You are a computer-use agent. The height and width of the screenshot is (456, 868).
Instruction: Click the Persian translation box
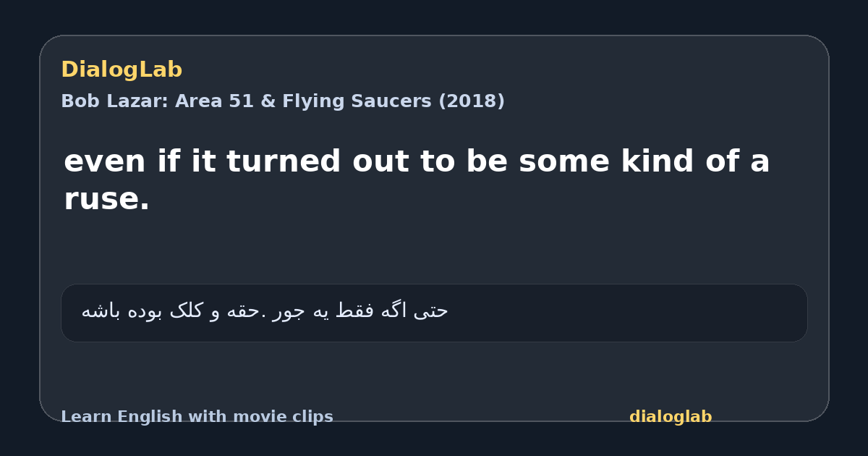pos(434,313)
